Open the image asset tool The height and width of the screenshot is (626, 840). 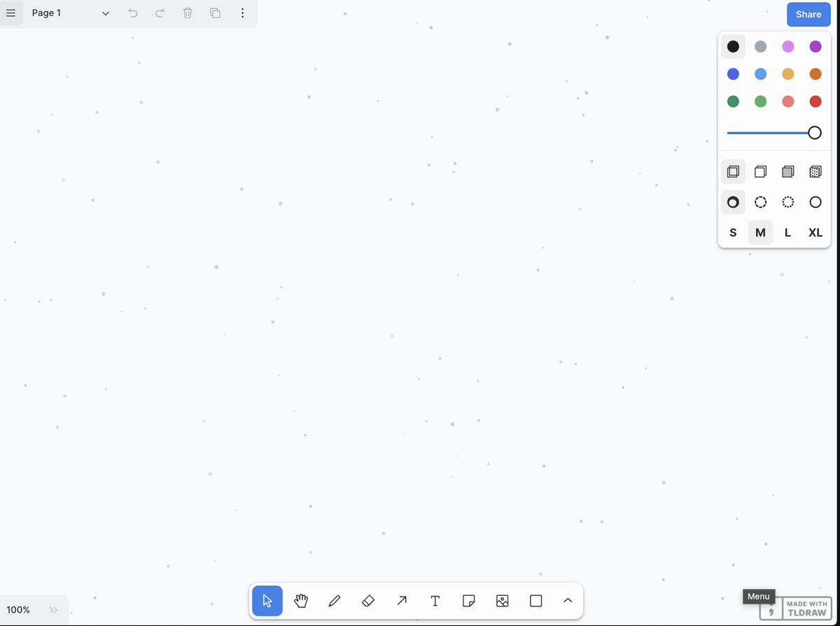(x=503, y=601)
